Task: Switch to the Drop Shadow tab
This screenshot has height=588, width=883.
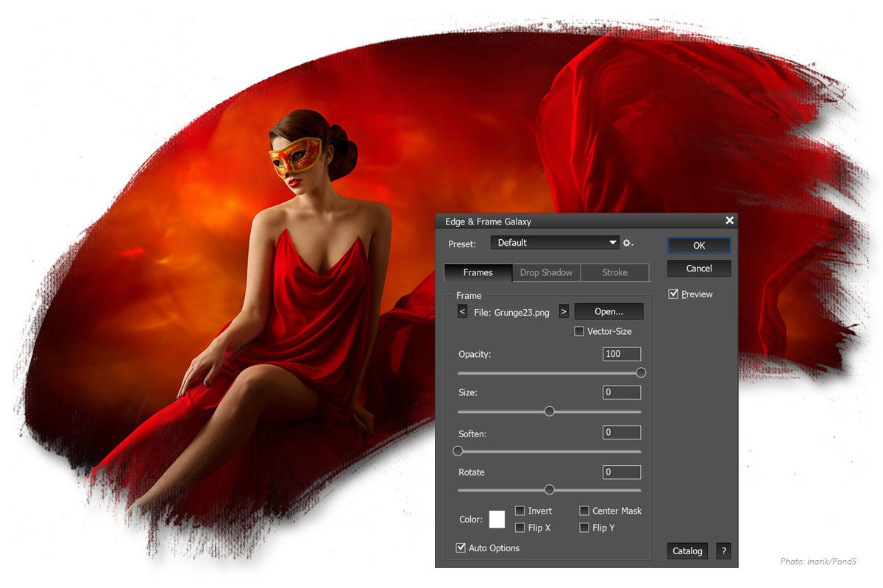Action: (546, 273)
